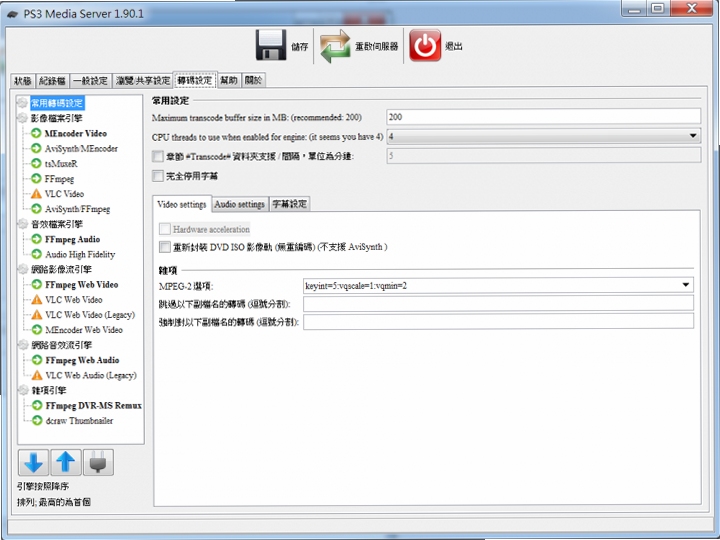Click the chapter interval minutes field
The width and height of the screenshot is (720, 540).
click(x=544, y=156)
